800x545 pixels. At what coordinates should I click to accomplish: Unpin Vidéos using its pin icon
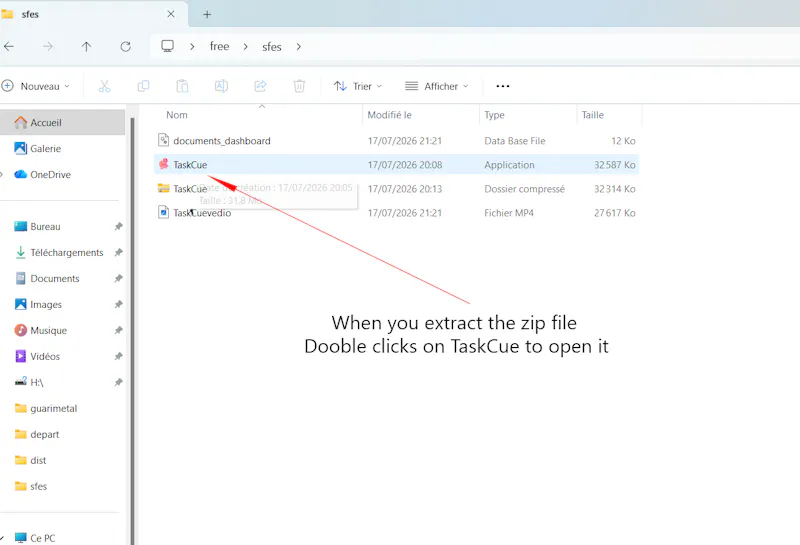[118, 356]
